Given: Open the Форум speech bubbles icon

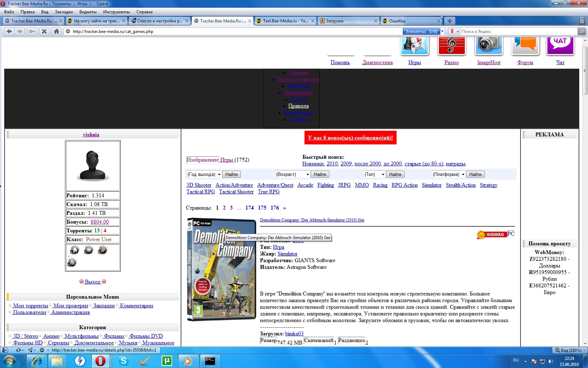Looking at the screenshot, I should click(525, 46).
